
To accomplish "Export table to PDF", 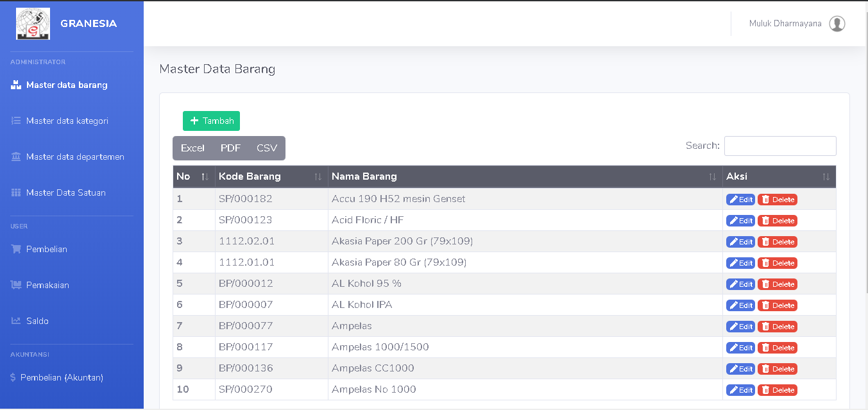I will 230,148.
